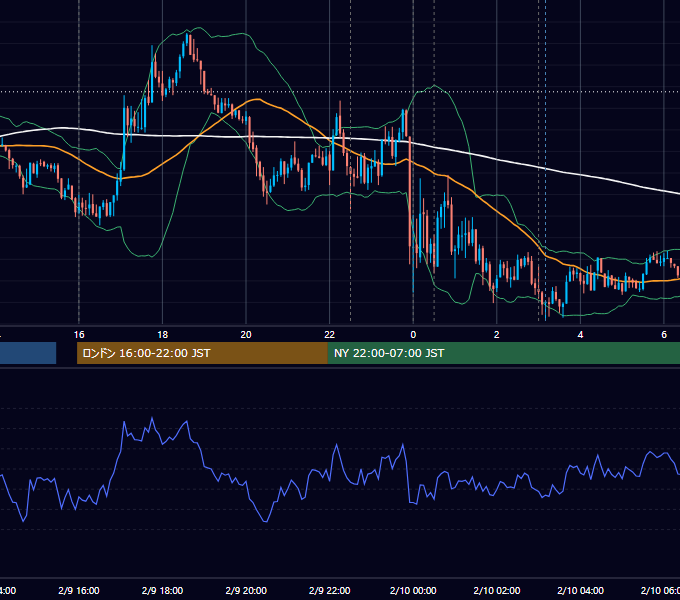680x600 pixels.
Task: Click the 18 hour axis label
Action: [x=163, y=335]
